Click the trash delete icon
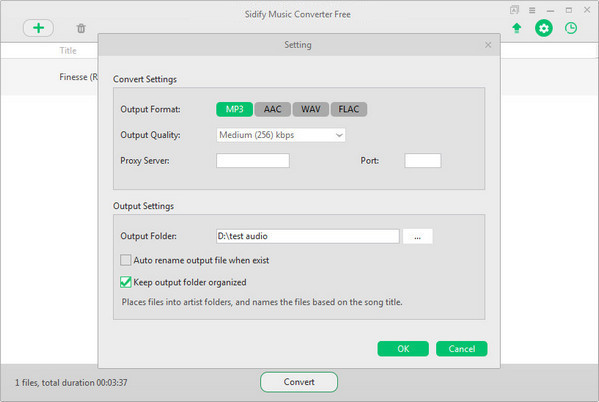Viewport: 599px width, 402px height. click(81, 28)
